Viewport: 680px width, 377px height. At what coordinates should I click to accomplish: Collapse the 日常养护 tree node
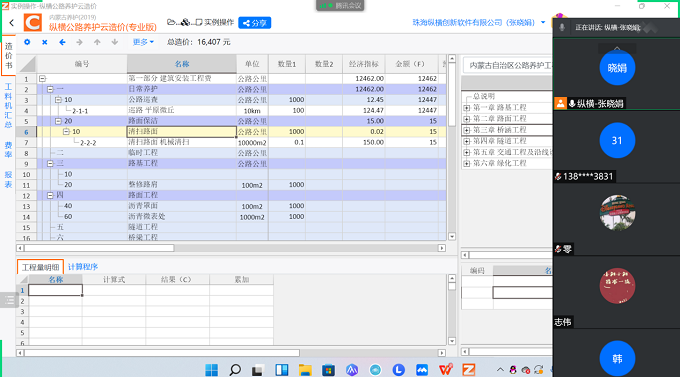[50, 89]
